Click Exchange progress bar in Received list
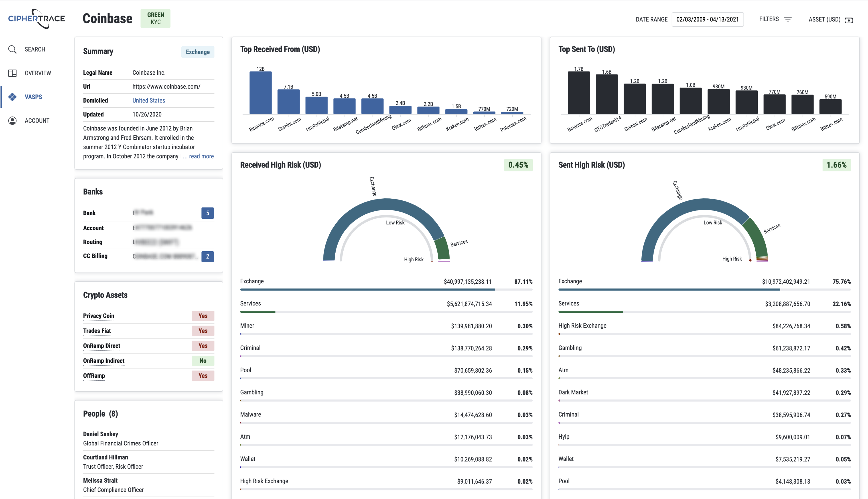This screenshot has height=499, width=868. coord(386,290)
